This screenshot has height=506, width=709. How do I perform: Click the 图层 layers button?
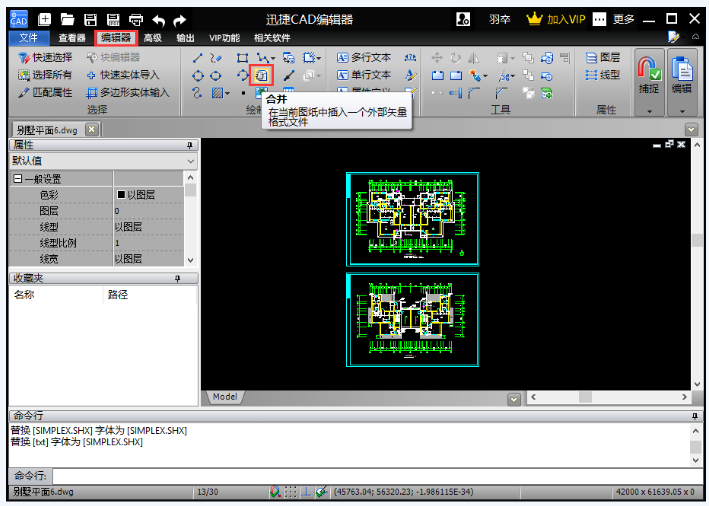tap(603, 57)
